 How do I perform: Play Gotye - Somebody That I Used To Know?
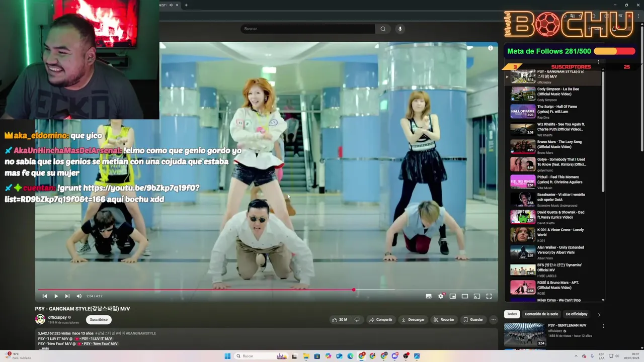[x=552, y=164]
